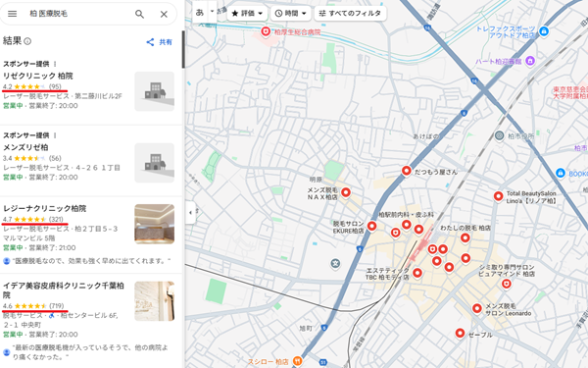Open the メンズリゼ柏 listing
Screen dimensions: 588x368
click(25, 147)
